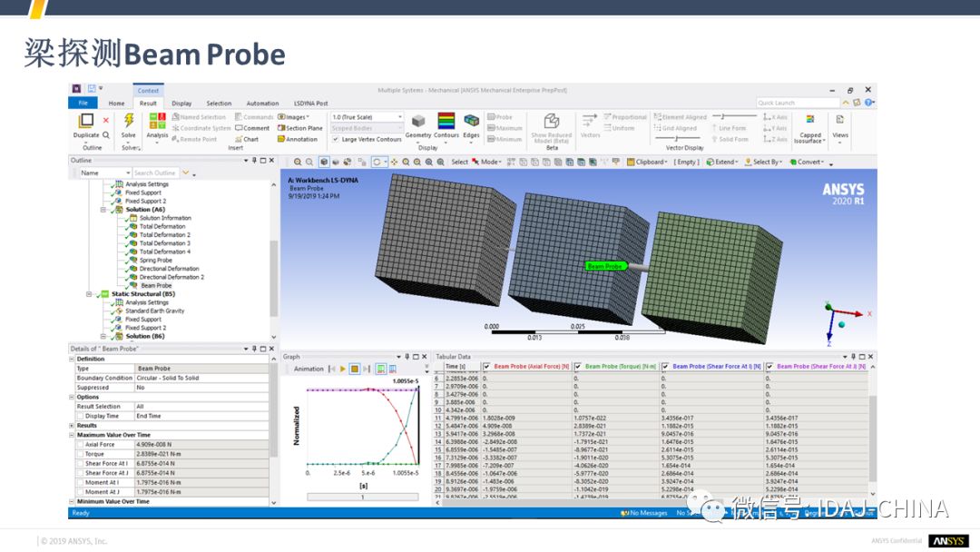
Task: Click the Solve lightning bolt icon
Action: [x=129, y=121]
